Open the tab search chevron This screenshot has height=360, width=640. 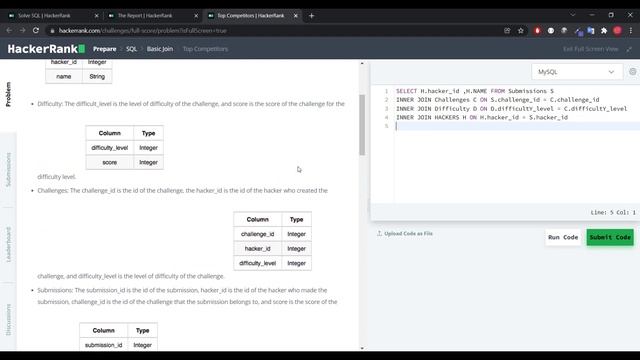pyautogui.click(x=573, y=15)
